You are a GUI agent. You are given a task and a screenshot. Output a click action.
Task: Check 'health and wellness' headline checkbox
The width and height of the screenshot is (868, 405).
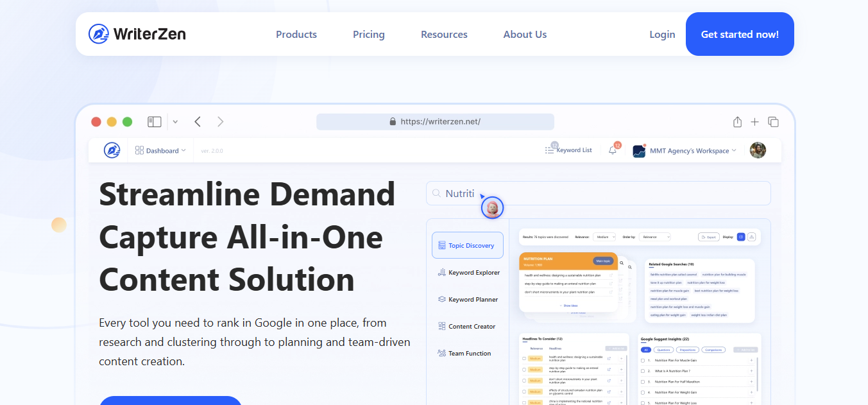tap(524, 359)
